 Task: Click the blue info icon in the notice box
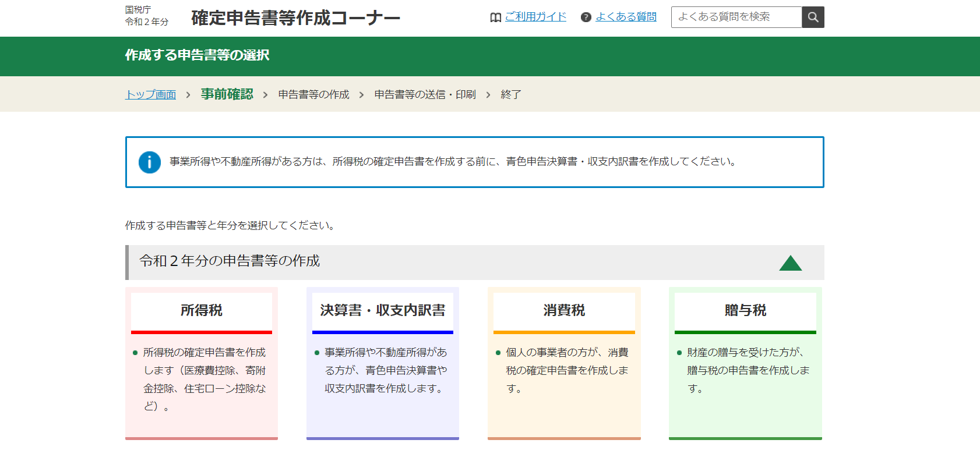pyautogui.click(x=150, y=162)
